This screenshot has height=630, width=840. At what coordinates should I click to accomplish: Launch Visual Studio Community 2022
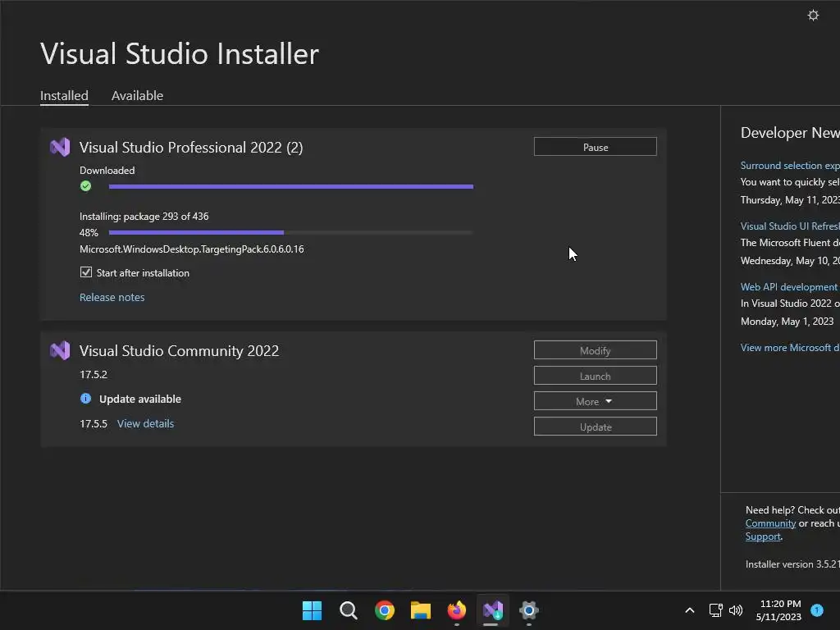tap(596, 376)
